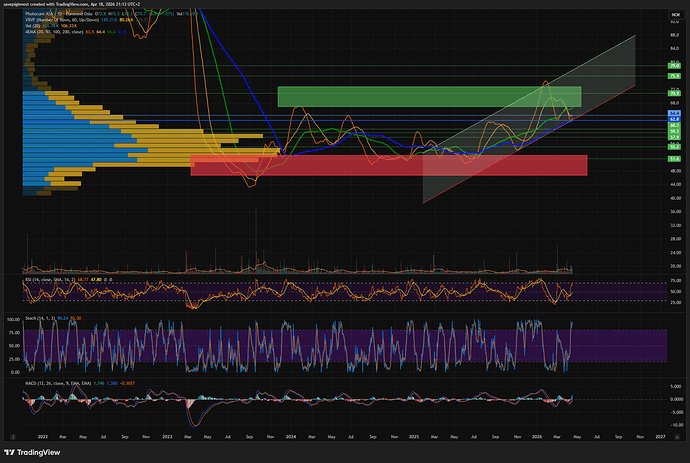Click 2027 on the time axis
Image resolution: width=690 pixels, height=463 pixels.
tap(660, 437)
